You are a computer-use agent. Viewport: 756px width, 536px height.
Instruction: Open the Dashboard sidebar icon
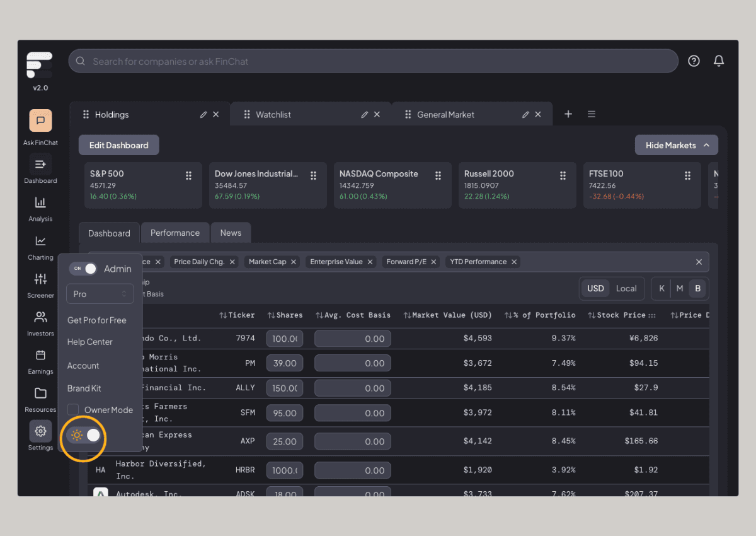[x=40, y=164]
